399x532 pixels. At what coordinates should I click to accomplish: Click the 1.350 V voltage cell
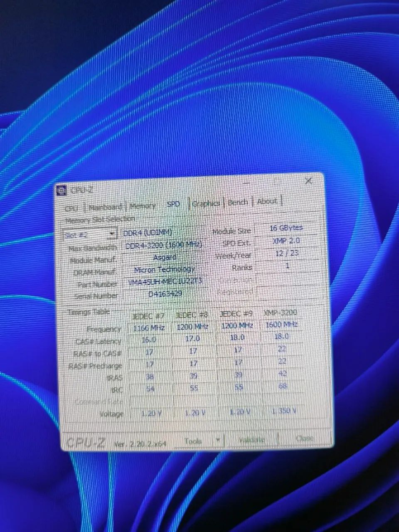tap(284, 411)
